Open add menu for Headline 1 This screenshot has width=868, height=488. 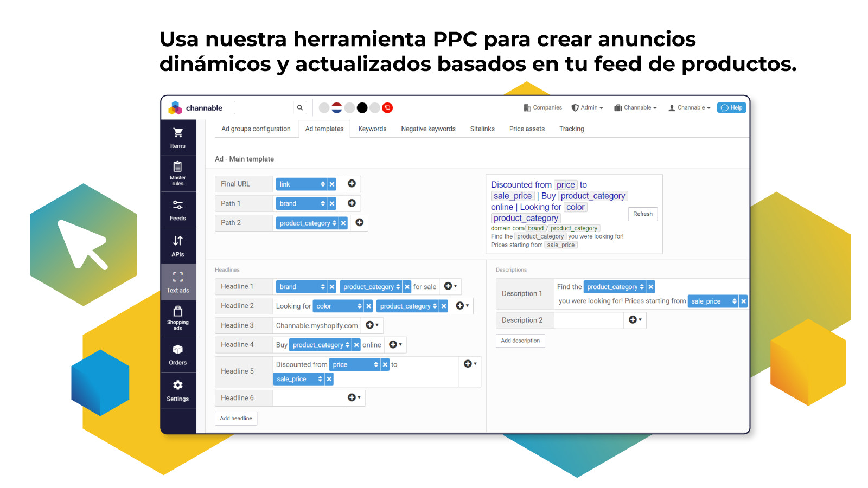pos(450,286)
